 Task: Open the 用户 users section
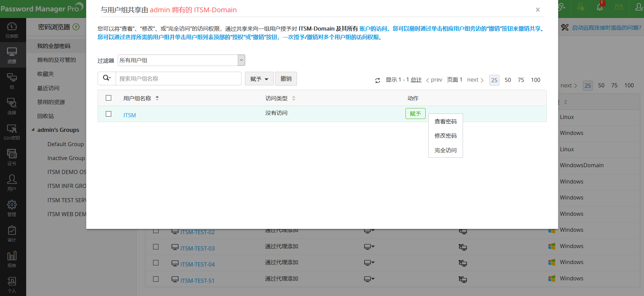click(x=12, y=183)
